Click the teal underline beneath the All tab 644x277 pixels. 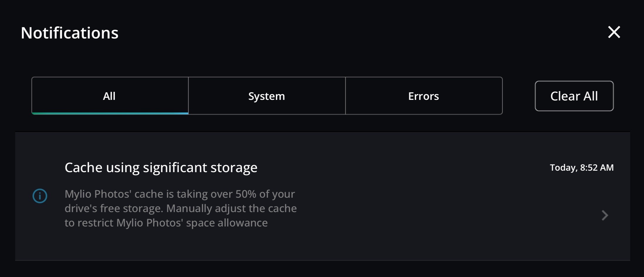(110, 113)
